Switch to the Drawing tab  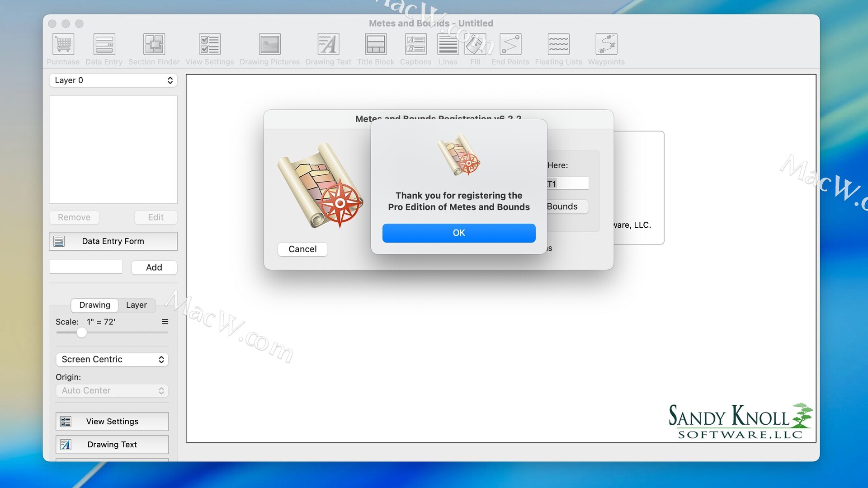click(94, 305)
